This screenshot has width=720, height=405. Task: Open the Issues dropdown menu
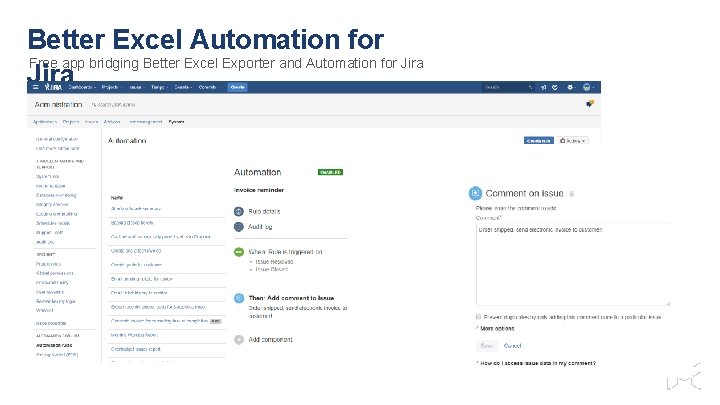(136, 87)
